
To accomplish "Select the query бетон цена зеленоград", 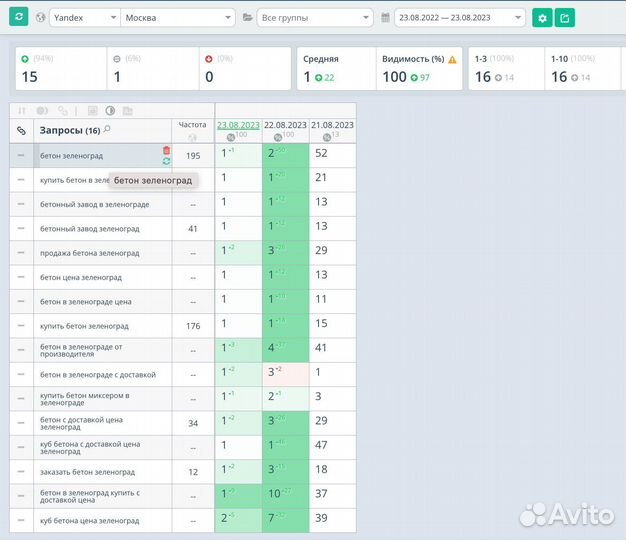I will tap(81, 277).
